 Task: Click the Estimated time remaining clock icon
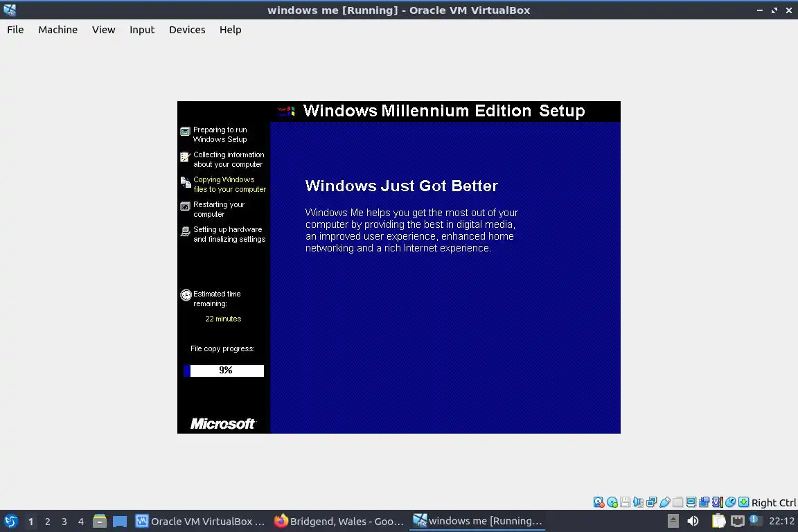[186, 295]
